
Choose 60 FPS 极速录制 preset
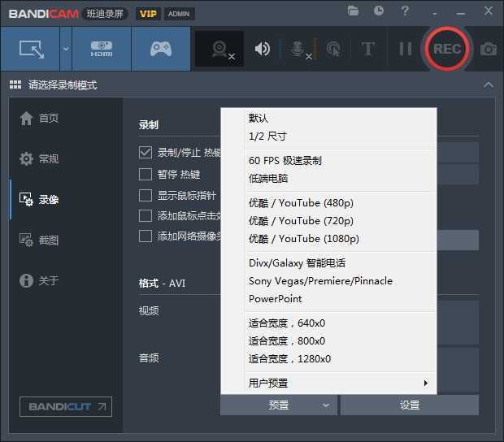[x=328, y=161]
